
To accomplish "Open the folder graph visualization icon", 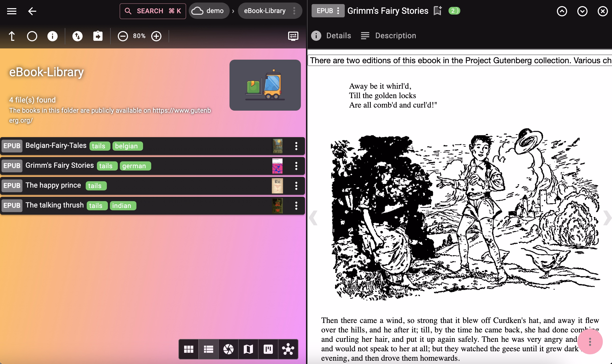I will [x=288, y=349].
